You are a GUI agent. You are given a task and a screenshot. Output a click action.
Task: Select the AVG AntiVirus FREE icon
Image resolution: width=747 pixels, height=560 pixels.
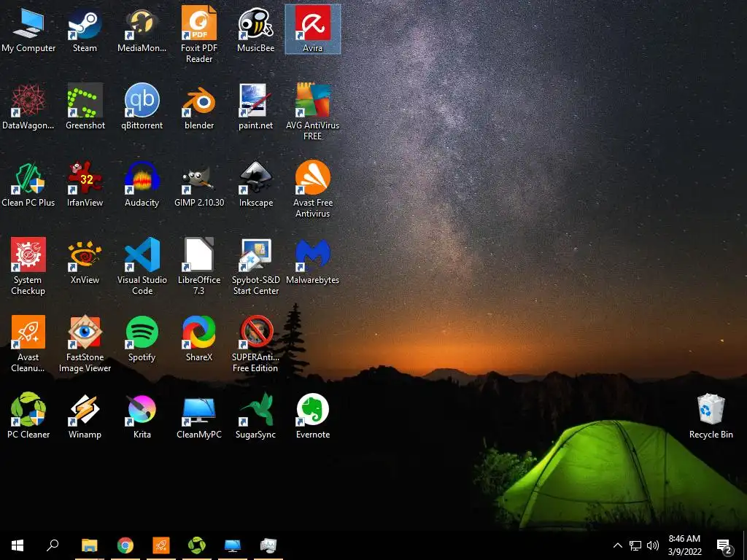point(312,112)
